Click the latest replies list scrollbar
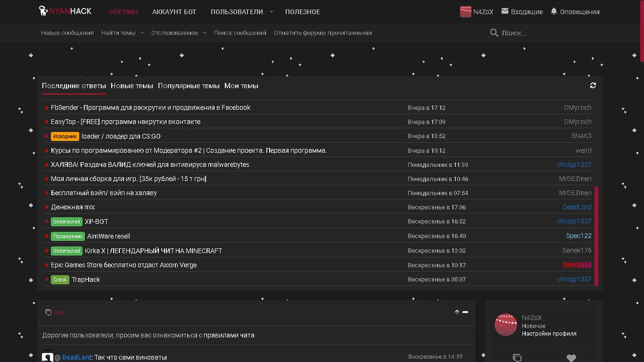The width and height of the screenshot is (644, 362). (x=597, y=236)
